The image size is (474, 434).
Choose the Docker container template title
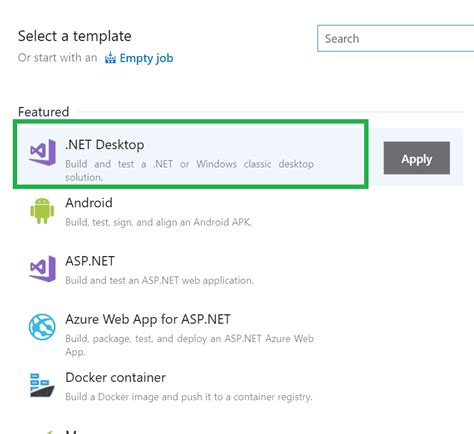[115, 377]
